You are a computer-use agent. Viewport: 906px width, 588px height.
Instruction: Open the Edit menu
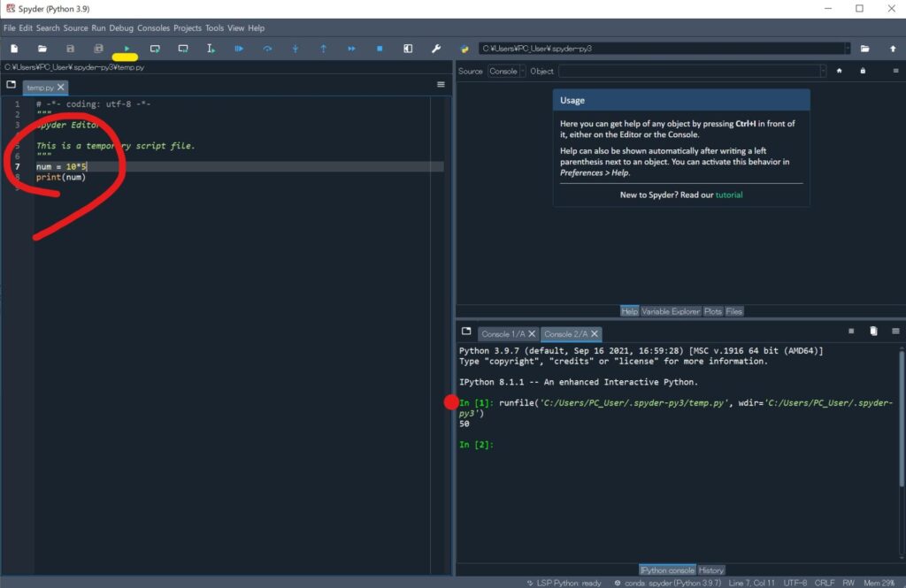[26, 27]
